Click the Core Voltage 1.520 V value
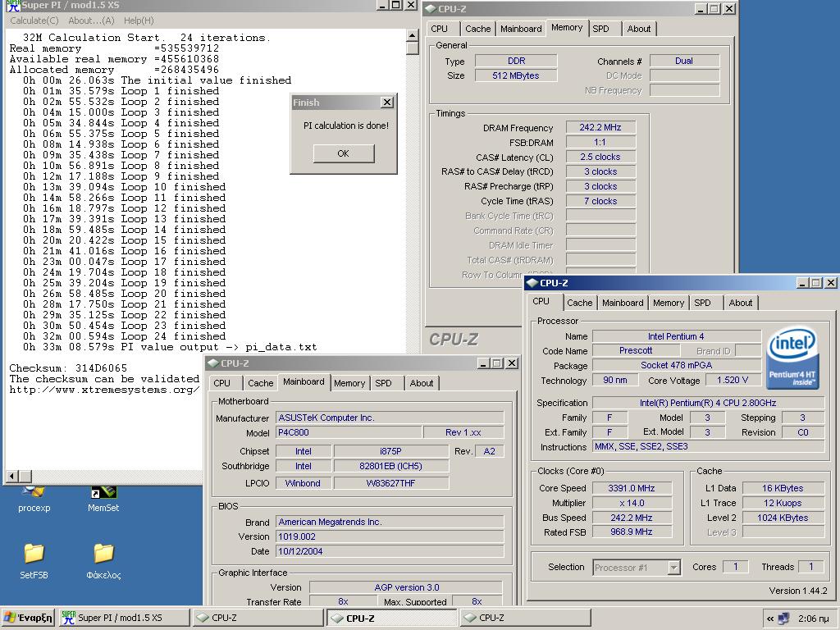The image size is (840, 630). point(733,380)
